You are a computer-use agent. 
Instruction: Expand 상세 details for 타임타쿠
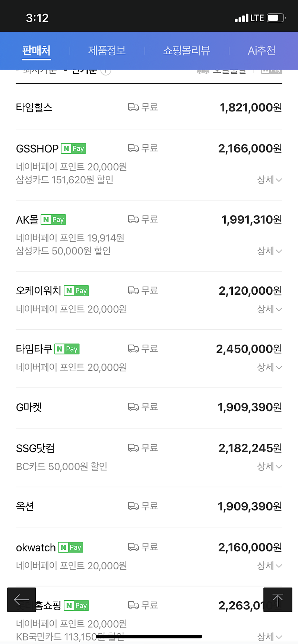[x=269, y=367]
